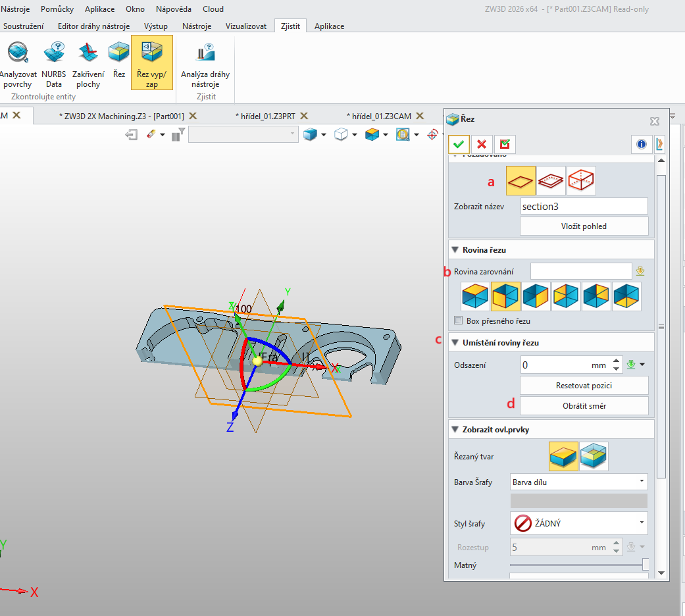Click NURBS Data icon

click(54, 64)
